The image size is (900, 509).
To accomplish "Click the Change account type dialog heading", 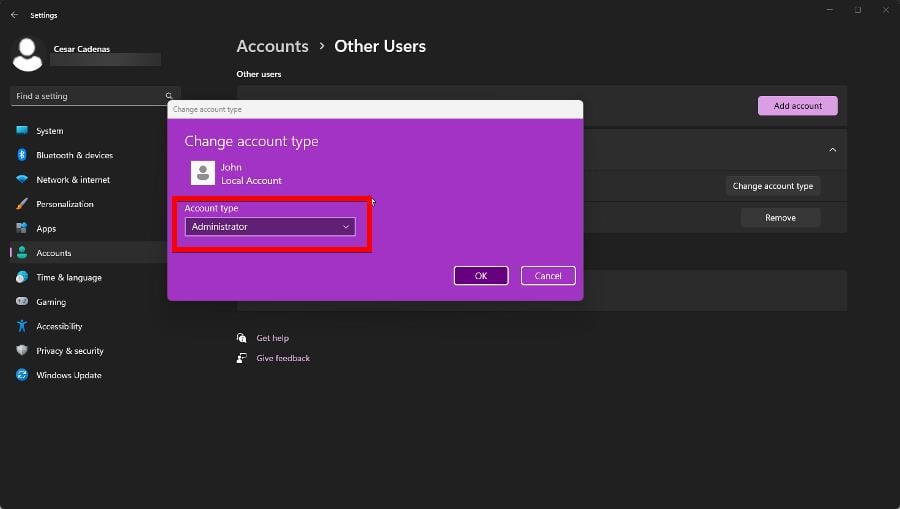I will [251, 141].
